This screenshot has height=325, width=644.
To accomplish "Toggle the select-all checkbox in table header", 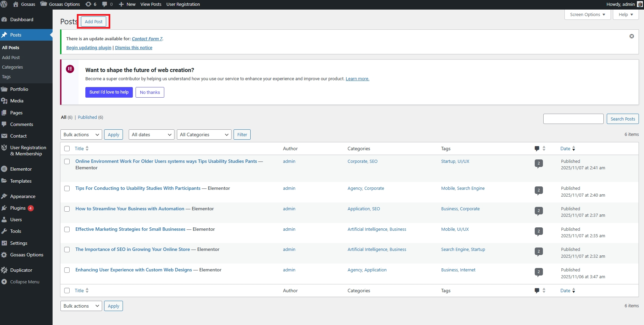I will coord(67,149).
